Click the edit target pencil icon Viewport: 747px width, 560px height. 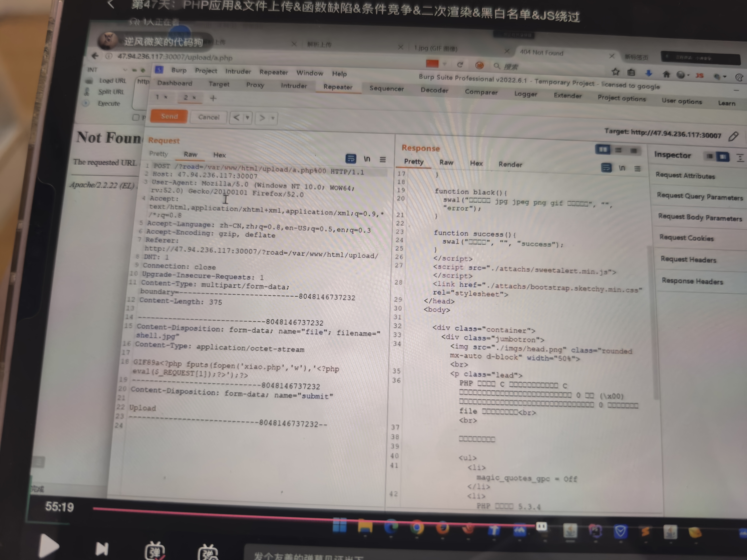click(733, 136)
